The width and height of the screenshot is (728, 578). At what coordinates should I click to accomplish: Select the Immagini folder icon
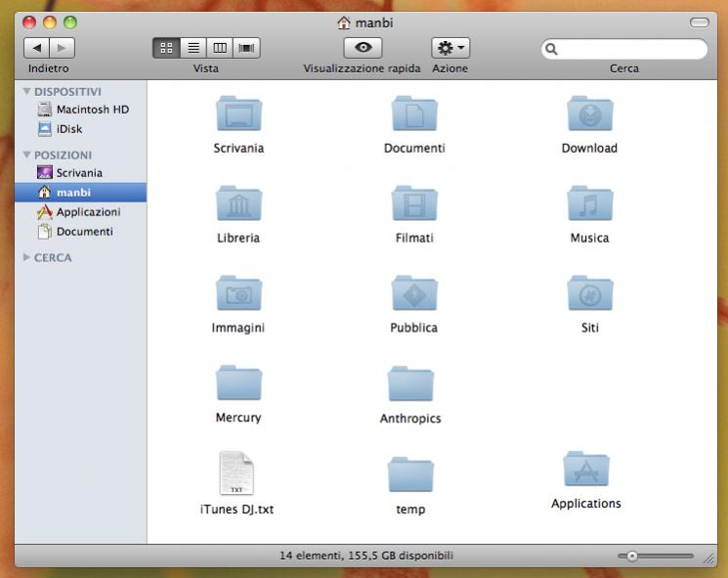238,293
